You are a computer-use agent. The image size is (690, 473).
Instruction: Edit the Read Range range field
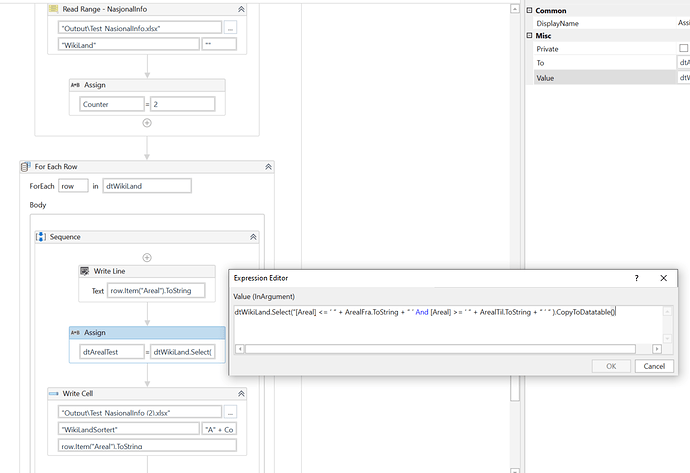click(x=219, y=44)
